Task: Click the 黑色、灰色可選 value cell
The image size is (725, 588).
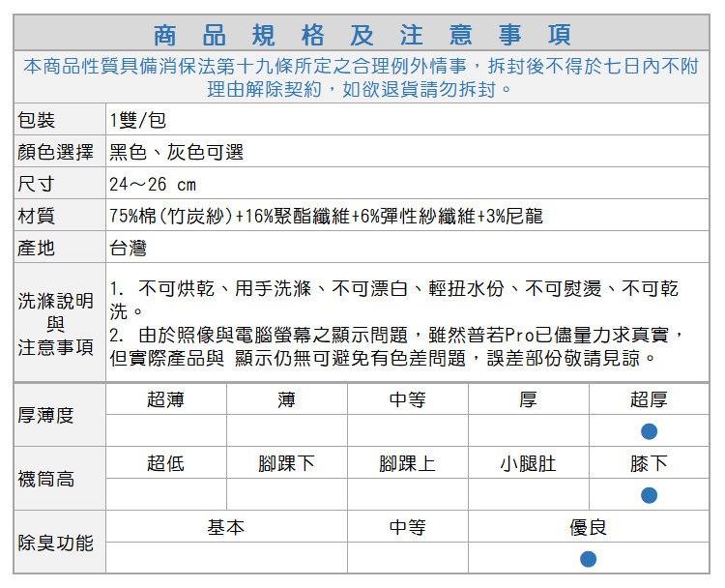Action: click(176, 152)
